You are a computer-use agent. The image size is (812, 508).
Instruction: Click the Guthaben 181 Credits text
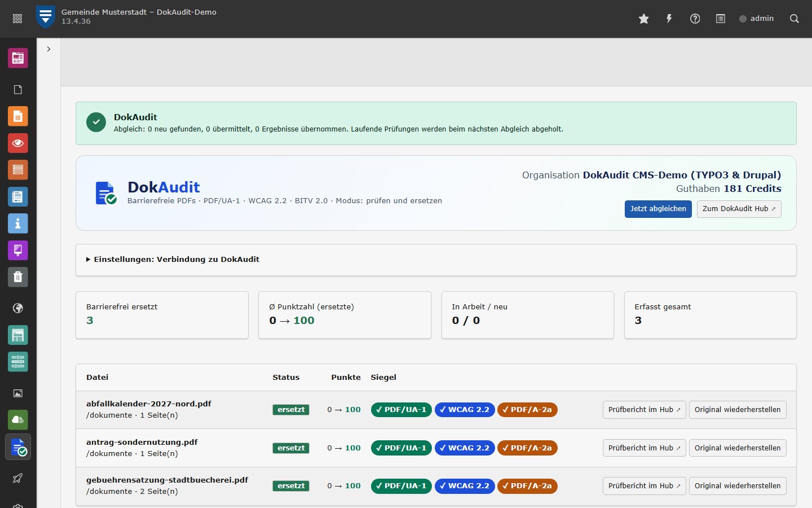(x=729, y=189)
